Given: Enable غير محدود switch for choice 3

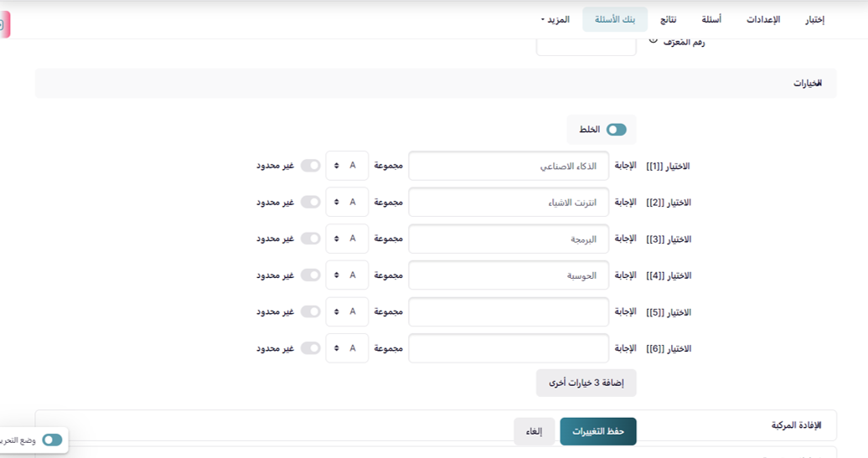Looking at the screenshot, I should tap(311, 239).
